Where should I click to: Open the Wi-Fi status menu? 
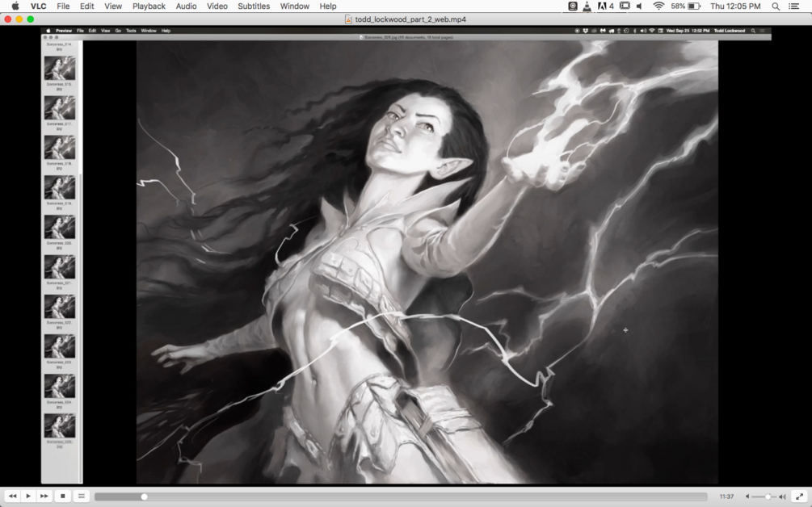click(658, 6)
